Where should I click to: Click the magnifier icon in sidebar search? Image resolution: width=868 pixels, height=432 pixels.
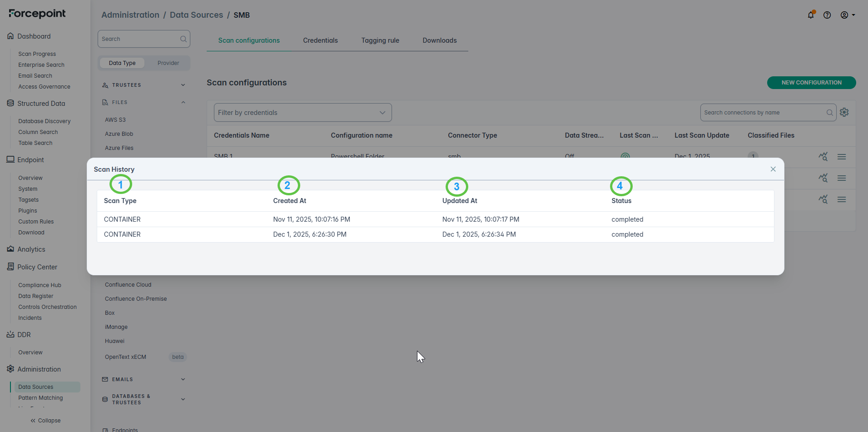point(183,39)
